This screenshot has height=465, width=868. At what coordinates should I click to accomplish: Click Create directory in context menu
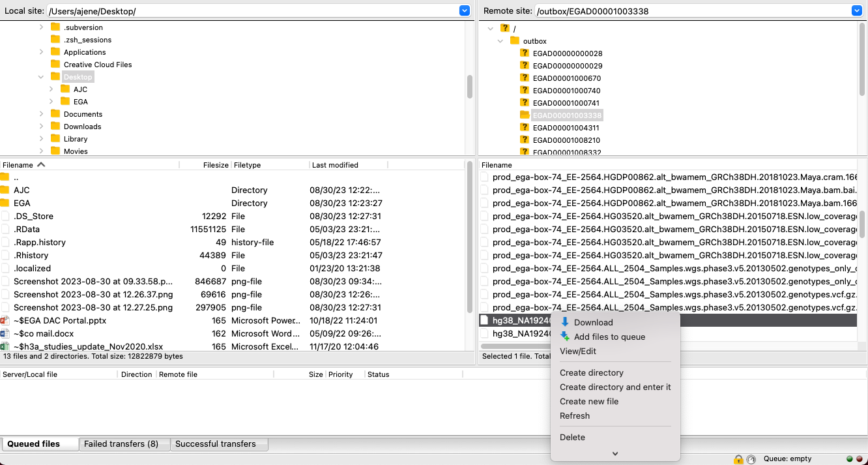[592, 372]
